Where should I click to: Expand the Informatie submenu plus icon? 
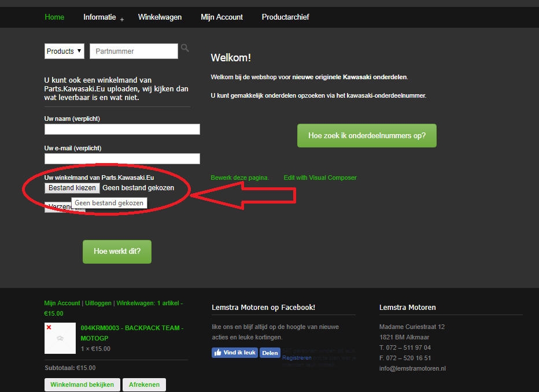(x=122, y=20)
